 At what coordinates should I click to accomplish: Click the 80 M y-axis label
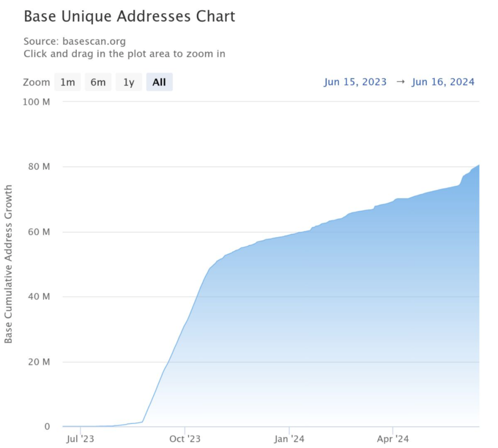click(40, 167)
